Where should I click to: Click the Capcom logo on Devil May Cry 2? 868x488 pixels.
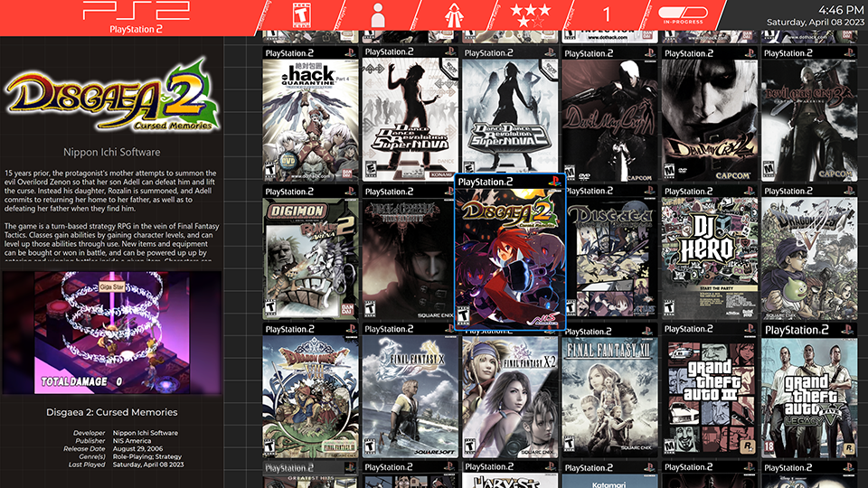click(x=733, y=175)
